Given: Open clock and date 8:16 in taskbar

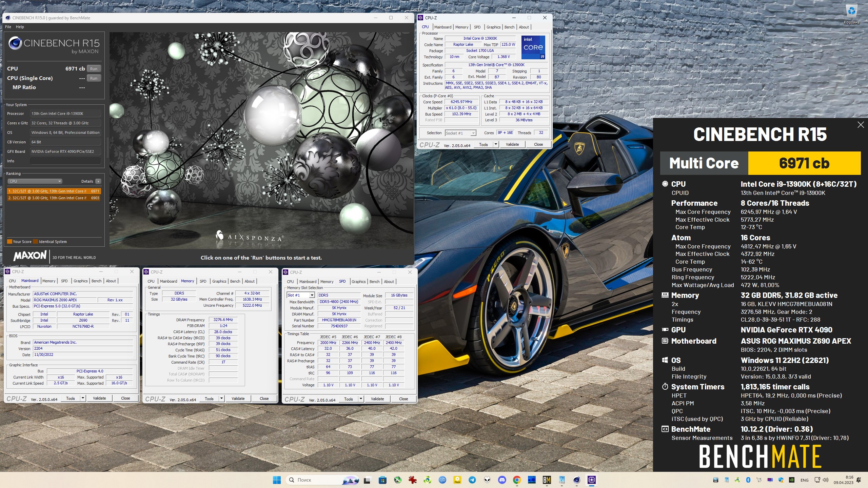Looking at the screenshot, I should [x=843, y=480].
